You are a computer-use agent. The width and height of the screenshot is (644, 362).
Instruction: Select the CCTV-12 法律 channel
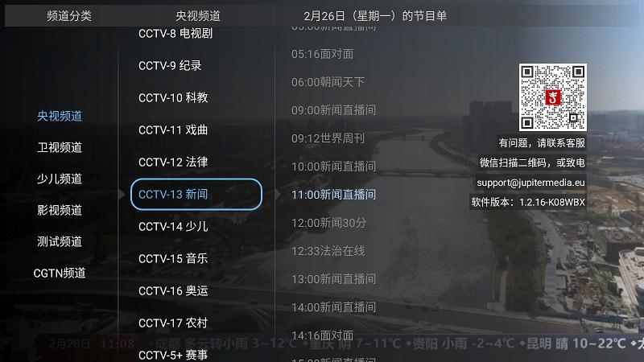[173, 162]
